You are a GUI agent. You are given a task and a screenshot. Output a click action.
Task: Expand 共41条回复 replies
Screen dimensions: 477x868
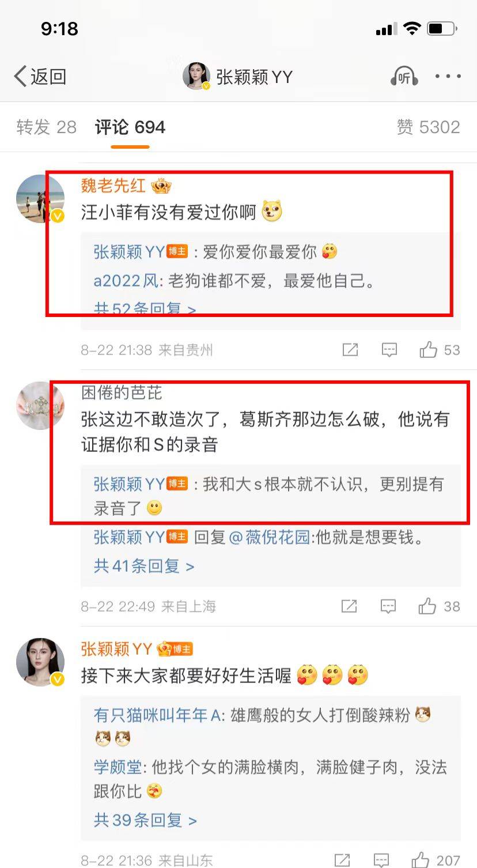(x=144, y=566)
